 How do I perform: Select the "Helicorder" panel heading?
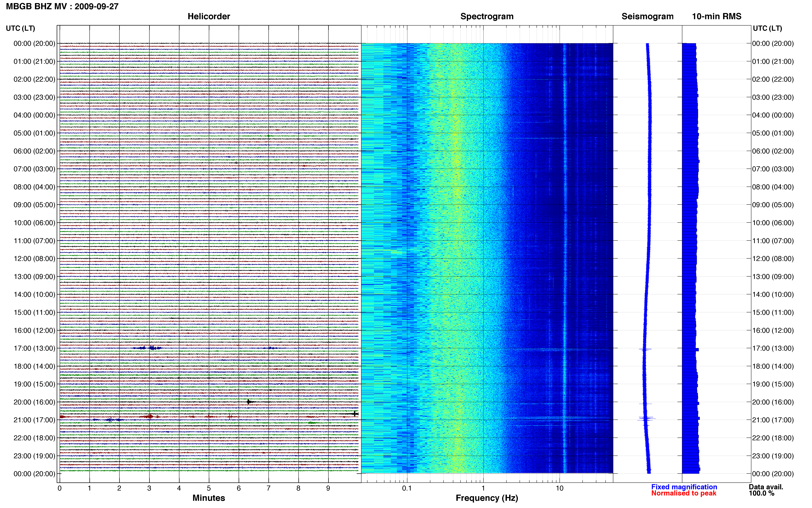click(x=209, y=16)
